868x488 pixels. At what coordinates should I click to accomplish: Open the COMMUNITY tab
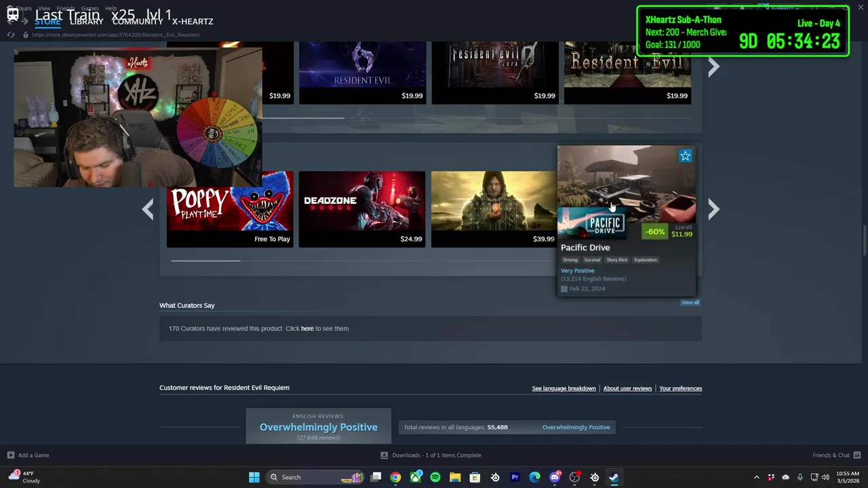click(138, 22)
